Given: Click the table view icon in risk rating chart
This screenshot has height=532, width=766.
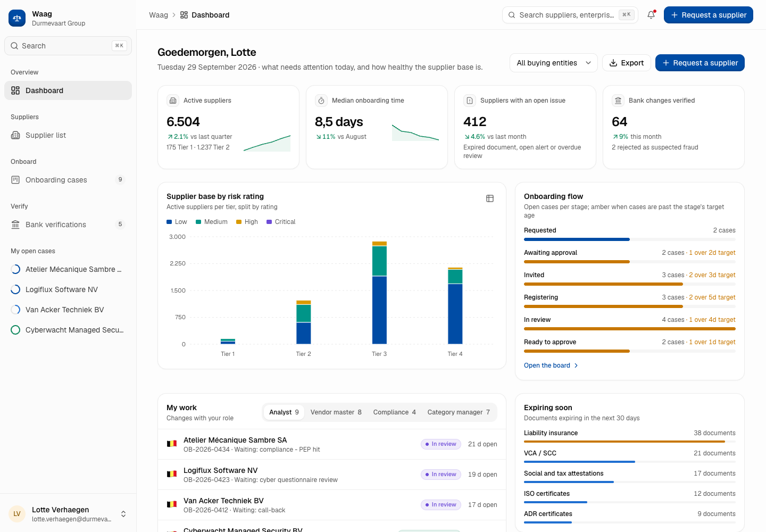Looking at the screenshot, I should [x=490, y=198].
